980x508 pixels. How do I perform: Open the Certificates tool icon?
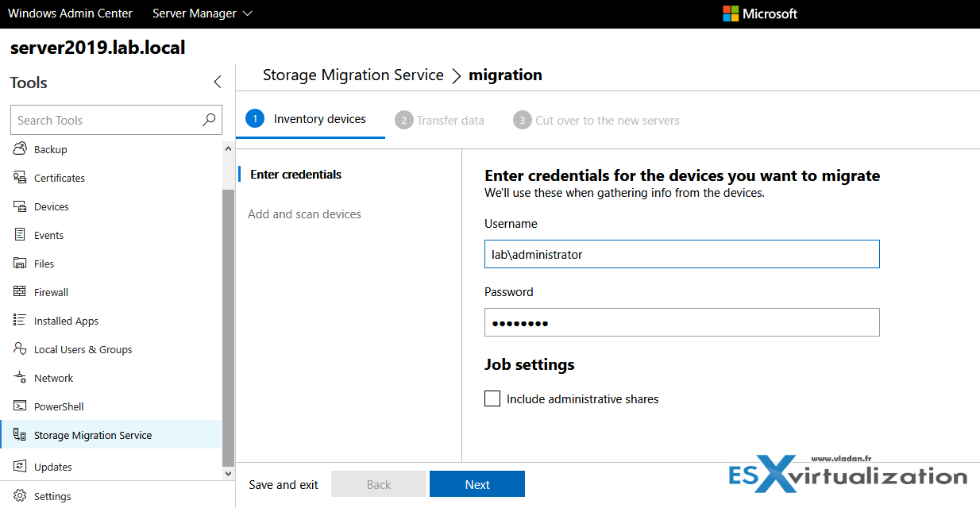[20, 178]
